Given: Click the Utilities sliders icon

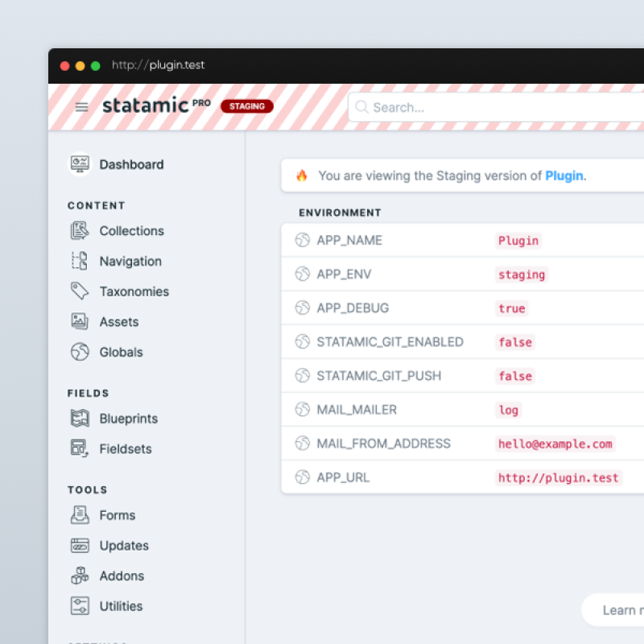Looking at the screenshot, I should [x=80, y=606].
